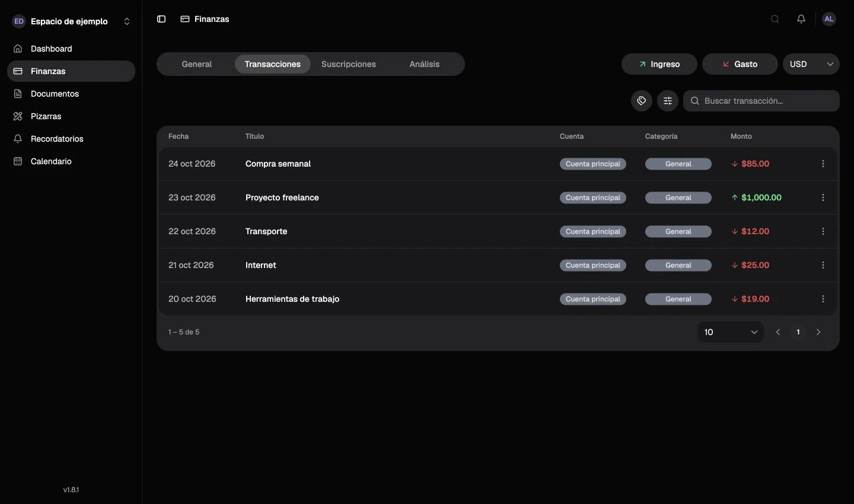Toggle the sidebar panel icon

[x=161, y=19]
